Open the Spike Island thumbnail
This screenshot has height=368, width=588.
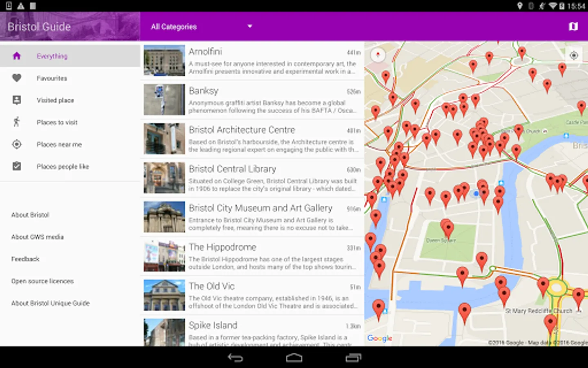click(164, 332)
